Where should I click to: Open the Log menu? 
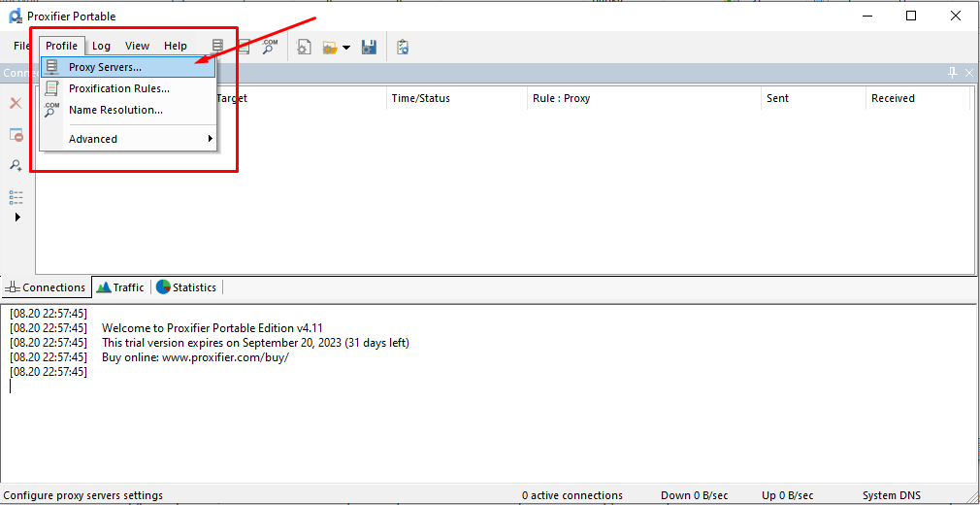[x=101, y=46]
